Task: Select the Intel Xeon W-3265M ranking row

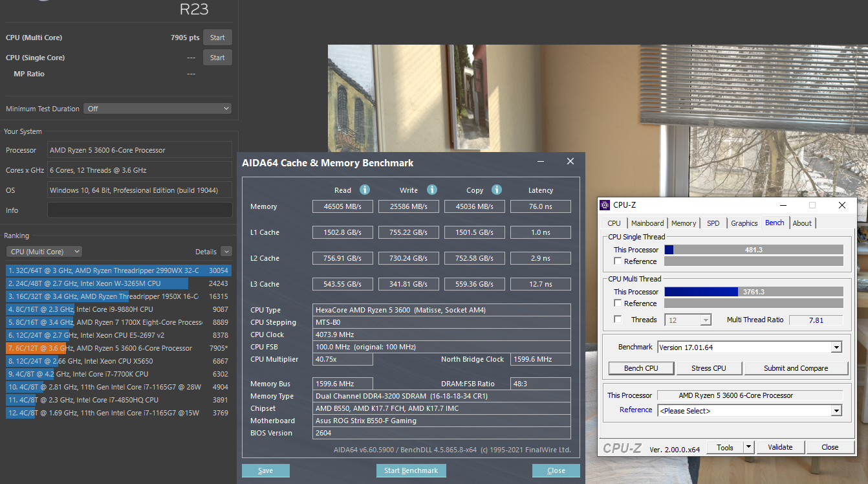Action: (118, 283)
